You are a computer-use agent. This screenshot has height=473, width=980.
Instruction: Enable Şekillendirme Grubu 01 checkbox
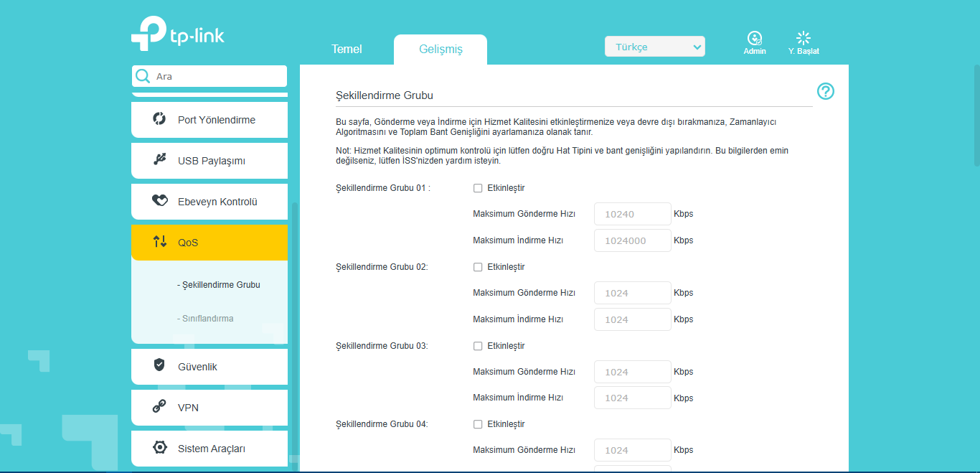pos(478,188)
